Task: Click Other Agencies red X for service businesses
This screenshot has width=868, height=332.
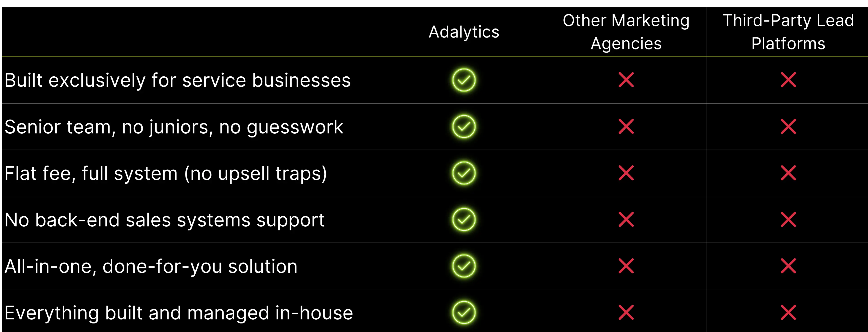Action: [x=626, y=80]
